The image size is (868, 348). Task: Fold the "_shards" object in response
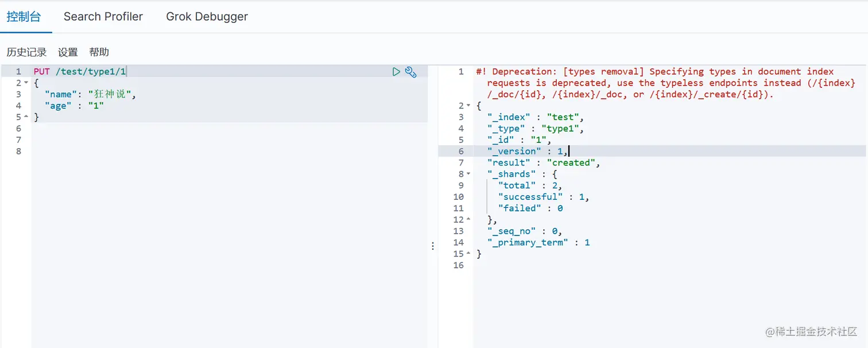pyautogui.click(x=468, y=174)
